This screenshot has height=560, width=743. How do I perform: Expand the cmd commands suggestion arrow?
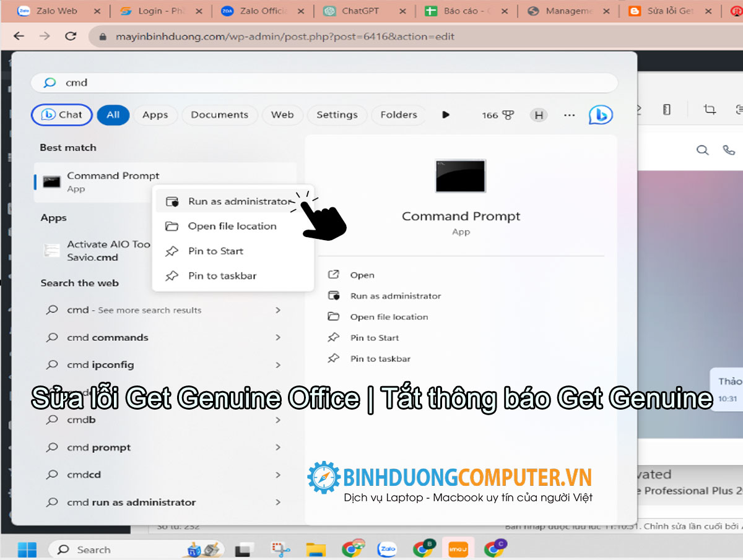(x=277, y=337)
